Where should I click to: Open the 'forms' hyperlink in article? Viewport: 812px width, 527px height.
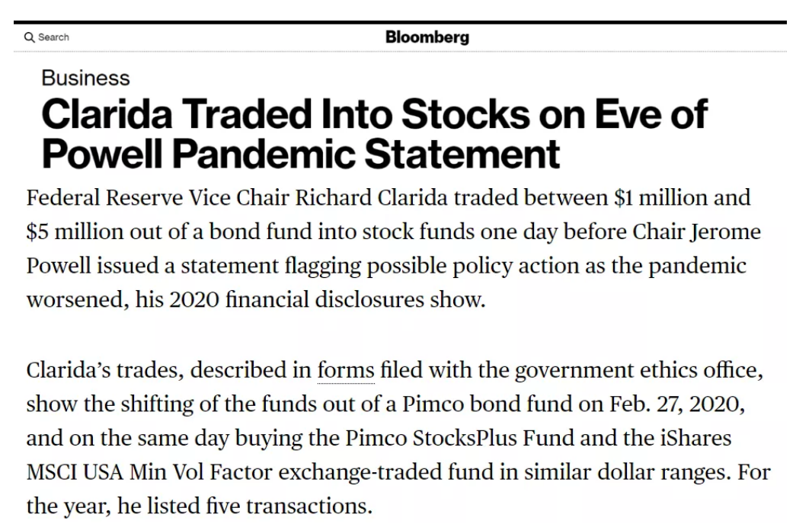point(346,371)
